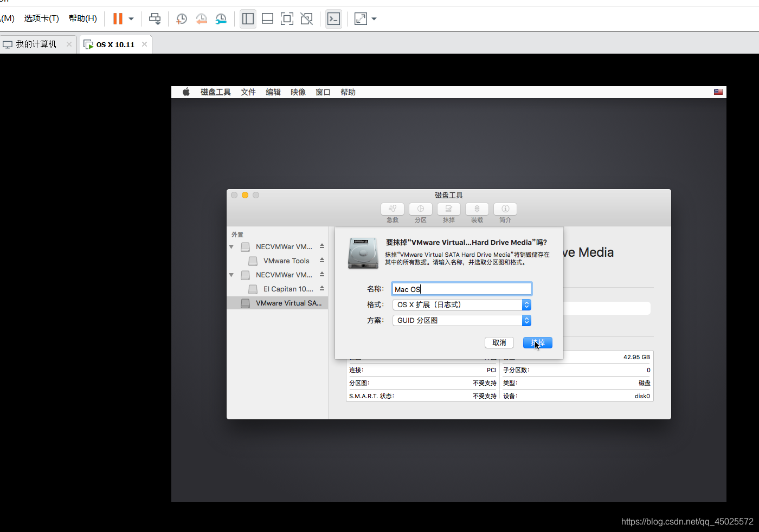This screenshot has width=759, height=532.
Task: Click the stretch guest display icon
Action: tap(361, 19)
